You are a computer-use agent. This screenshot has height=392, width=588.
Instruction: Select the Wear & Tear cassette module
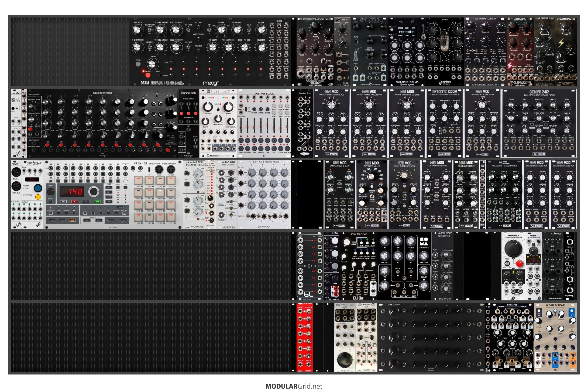click(555, 338)
